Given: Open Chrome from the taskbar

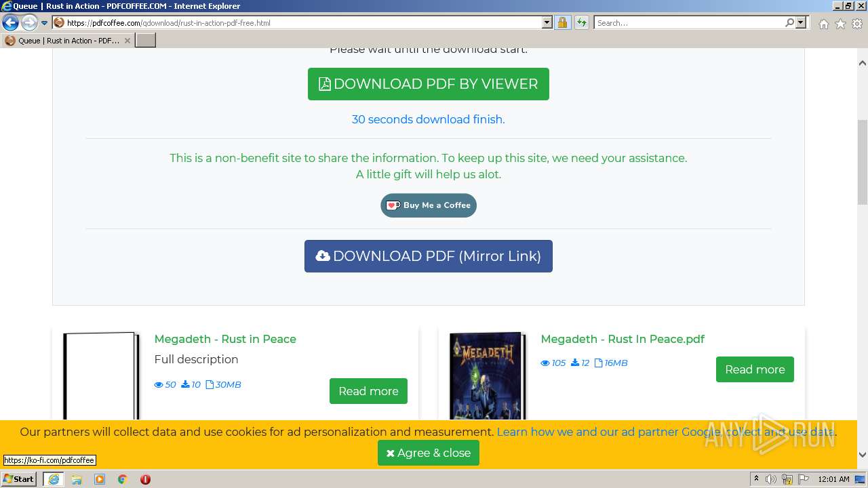Looking at the screenshot, I should coord(123,479).
